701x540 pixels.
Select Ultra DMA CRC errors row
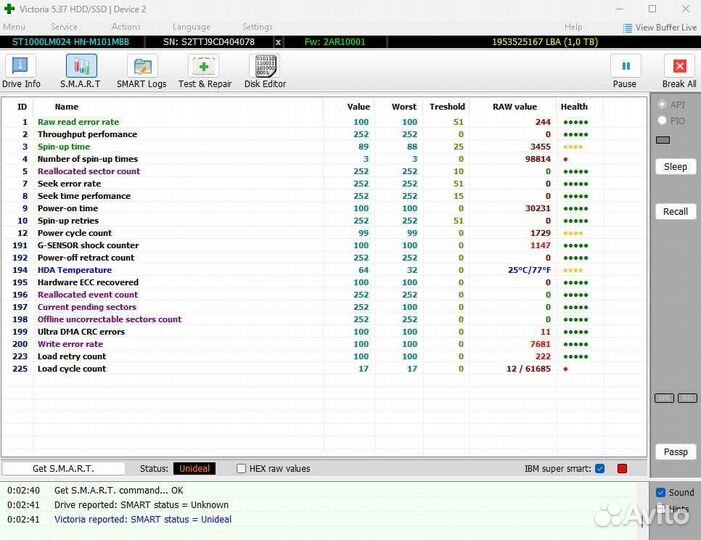tap(324, 332)
